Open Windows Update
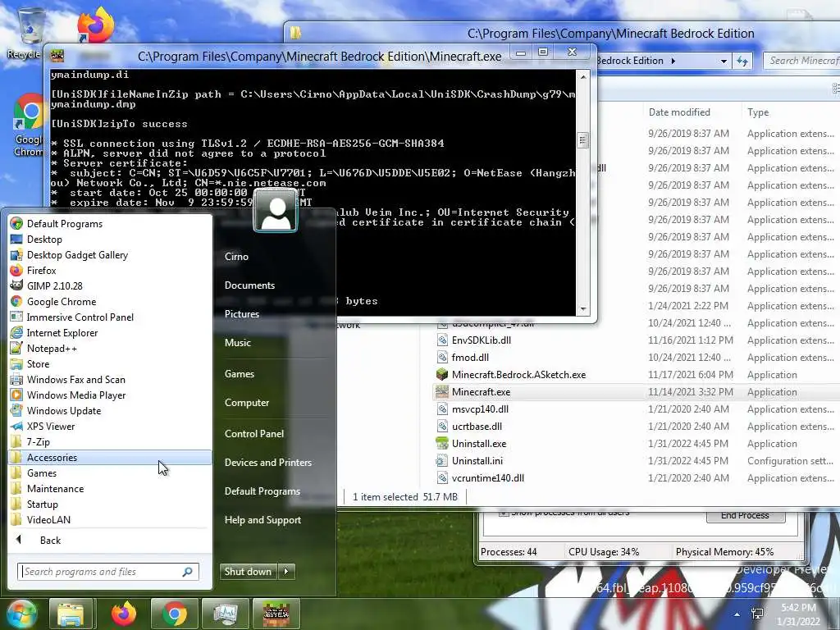This screenshot has height=630, width=840. [110, 411]
